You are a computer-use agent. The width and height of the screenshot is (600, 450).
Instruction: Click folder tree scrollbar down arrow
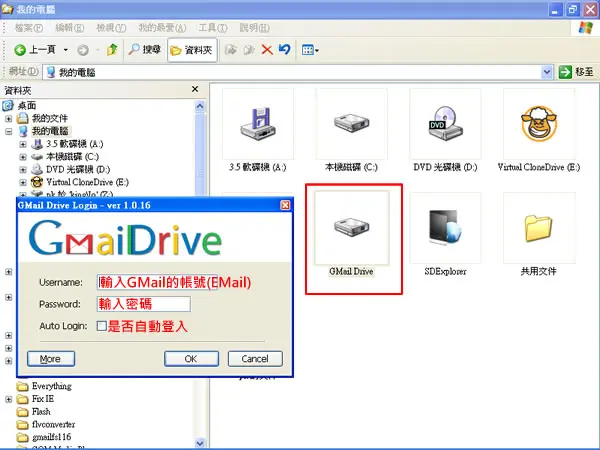tap(200, 443)
